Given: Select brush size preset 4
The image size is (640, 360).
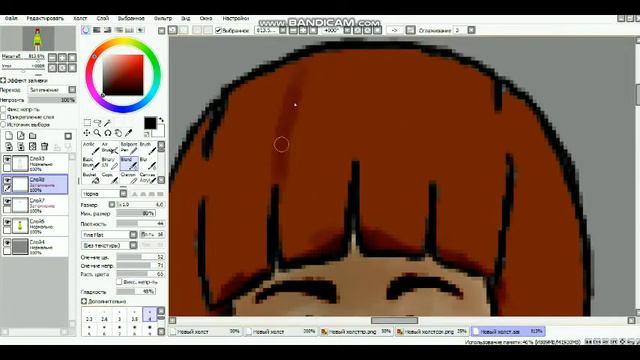Looking at the screenshot, I should click(x=149, y=315).
